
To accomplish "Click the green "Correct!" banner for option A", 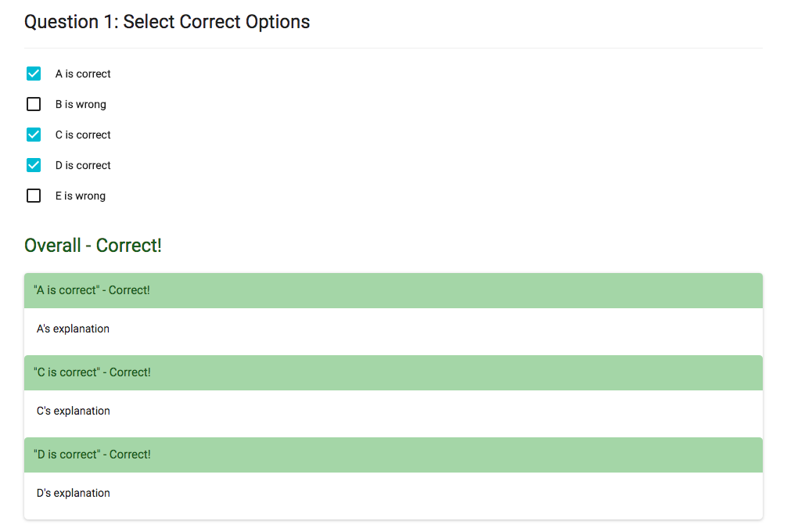I will (x=392, y=289).
